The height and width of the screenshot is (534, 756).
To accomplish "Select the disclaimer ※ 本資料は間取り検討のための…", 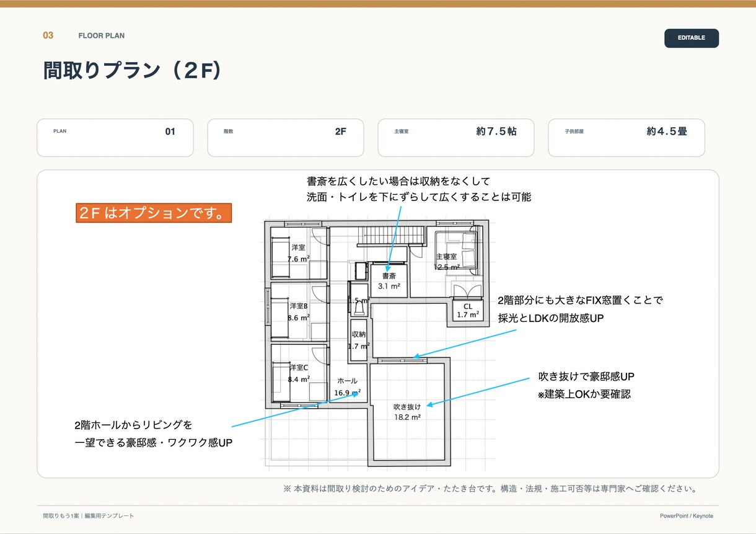I will [490, 489].
